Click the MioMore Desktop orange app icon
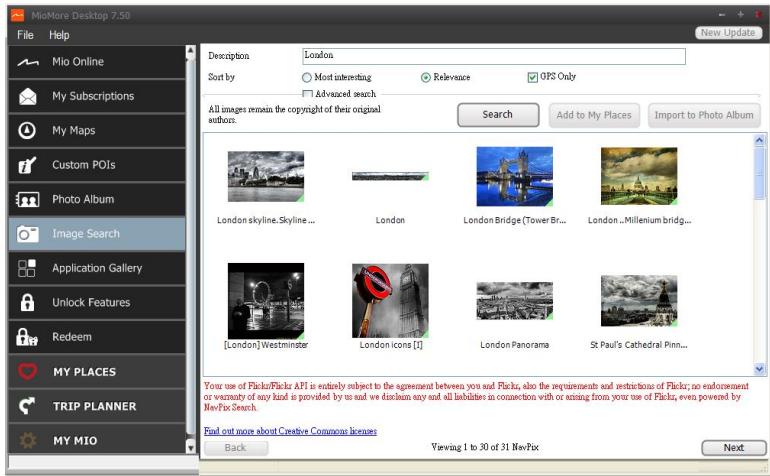Image resolution: width=770 pixels, height=476 pixels. click(x=17, y=15)
